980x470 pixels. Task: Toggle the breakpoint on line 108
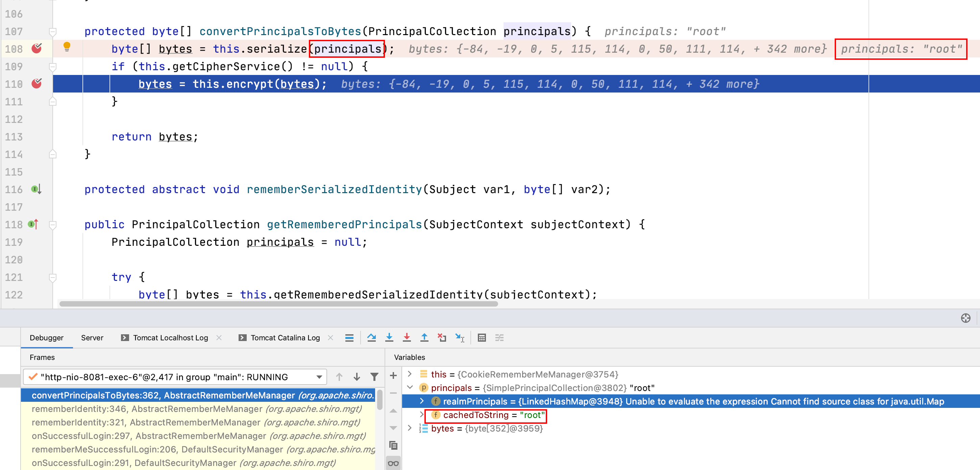[x=36, y=48]
